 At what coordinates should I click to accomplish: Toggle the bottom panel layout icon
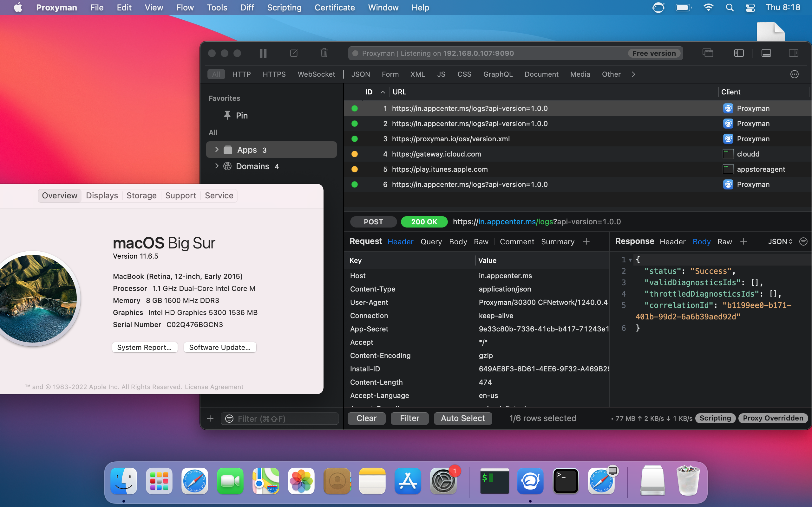[x=766, y=53]
